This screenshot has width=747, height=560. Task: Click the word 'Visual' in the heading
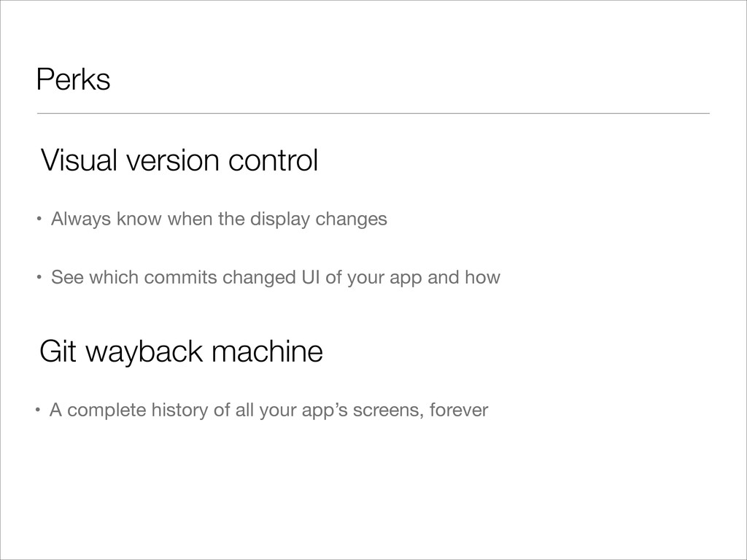[x=79, y=160]
